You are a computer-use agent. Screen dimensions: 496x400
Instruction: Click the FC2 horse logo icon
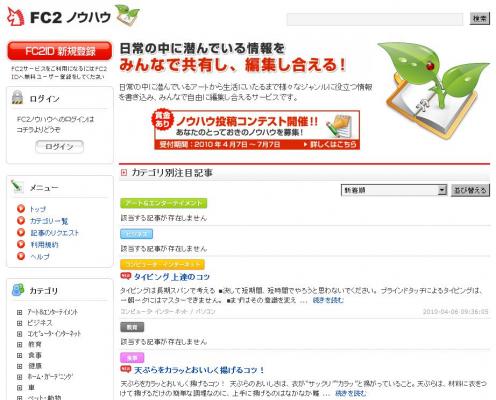click(x=16, y=16)
